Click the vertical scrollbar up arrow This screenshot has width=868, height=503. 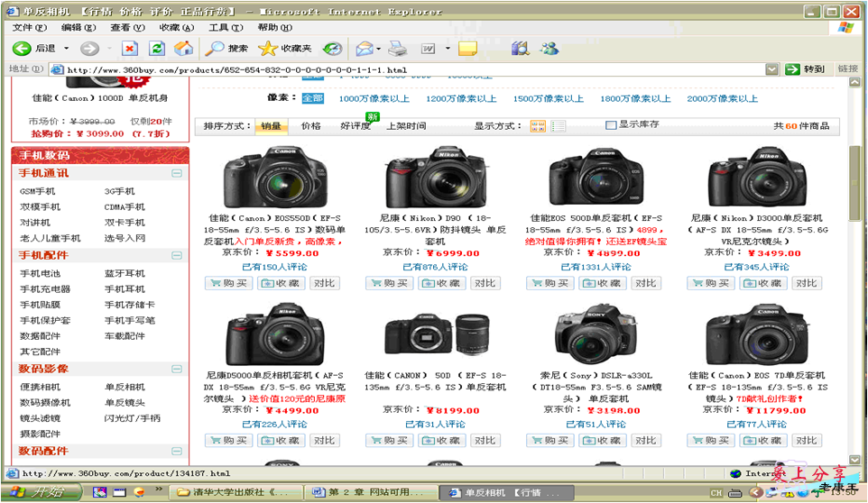(x=855, y=82)
